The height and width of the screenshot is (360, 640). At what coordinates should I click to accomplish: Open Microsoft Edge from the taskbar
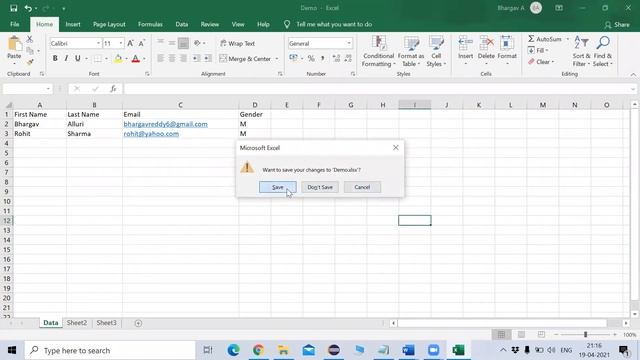tap(233, 350)
